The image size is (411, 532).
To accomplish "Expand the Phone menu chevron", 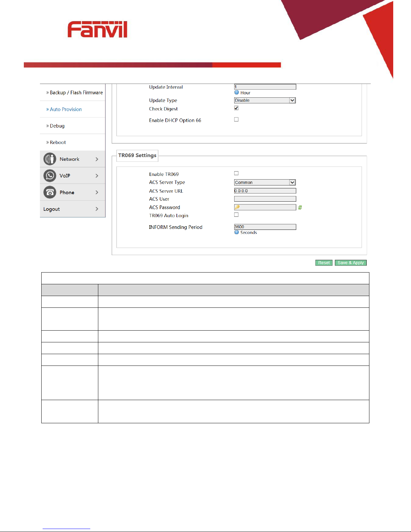I will click(97, 192).
